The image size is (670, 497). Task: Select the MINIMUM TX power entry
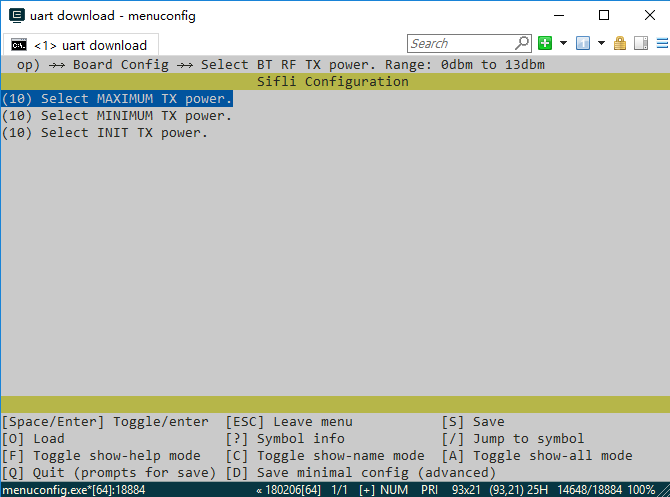(x=117, y=116)
